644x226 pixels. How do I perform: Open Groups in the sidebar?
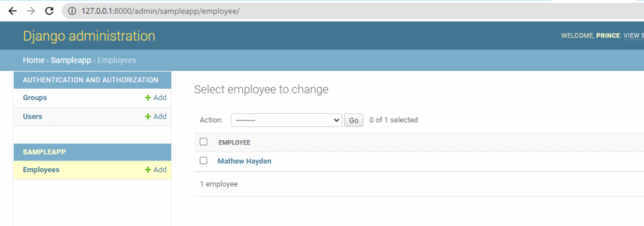tap(35, 98)
